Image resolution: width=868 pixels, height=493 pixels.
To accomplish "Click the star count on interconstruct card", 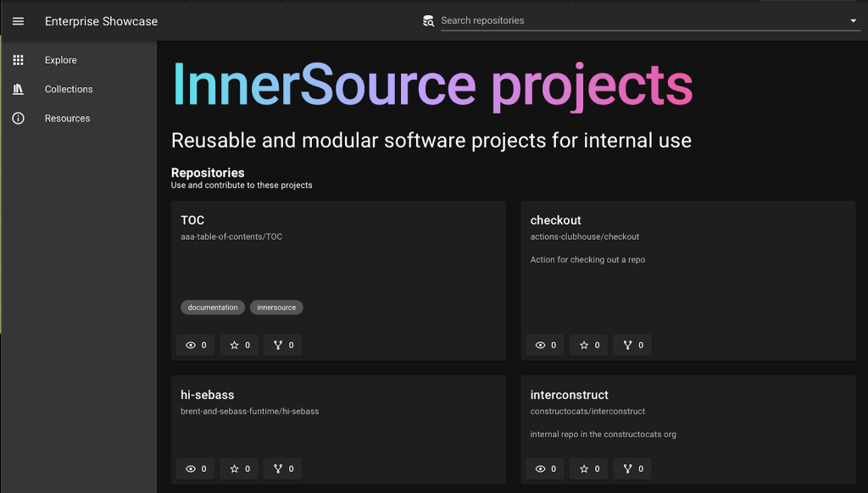I will [590, 468].
